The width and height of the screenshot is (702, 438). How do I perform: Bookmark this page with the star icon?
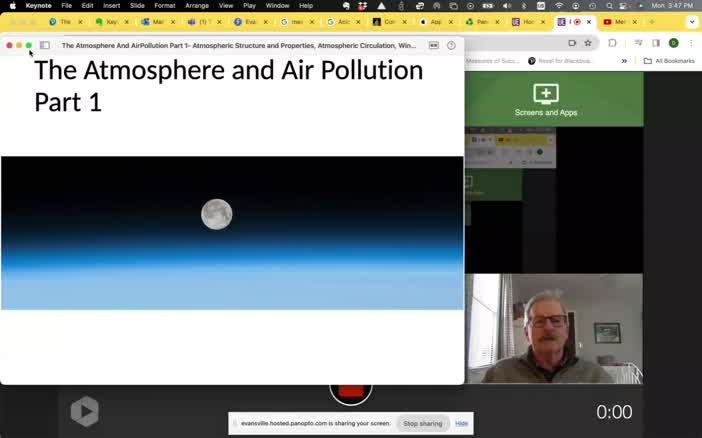coord(588,43)
